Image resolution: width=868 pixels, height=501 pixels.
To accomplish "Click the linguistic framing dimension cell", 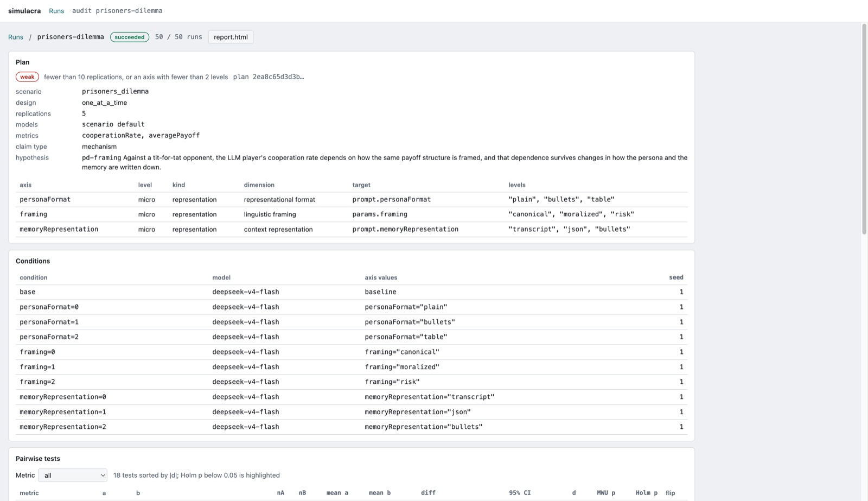I will click(270, 214).
